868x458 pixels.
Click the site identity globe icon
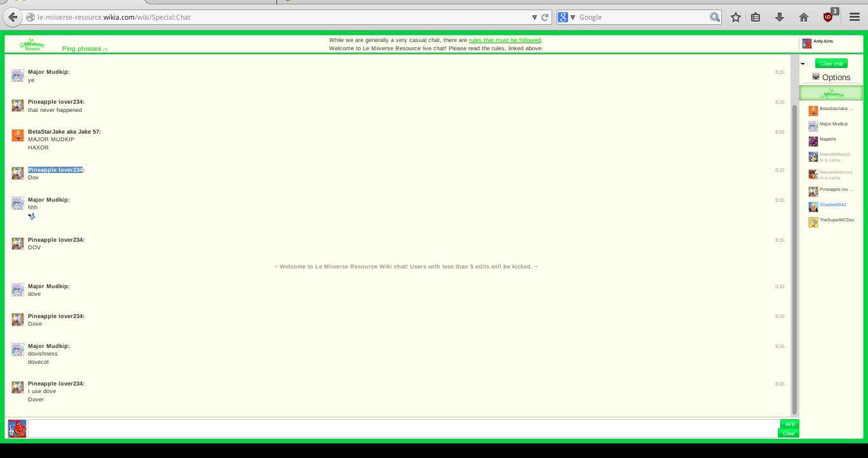[31, 17]
